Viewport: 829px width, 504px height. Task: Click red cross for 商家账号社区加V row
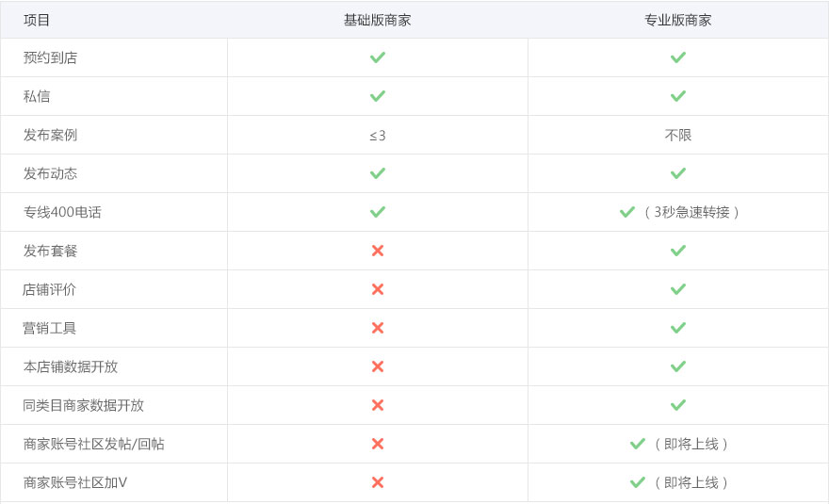(378, 482)
